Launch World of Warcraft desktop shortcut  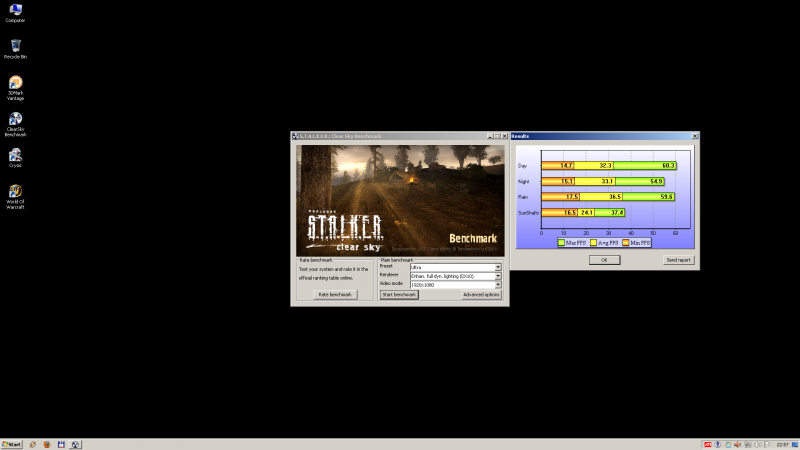pyautogui.click(x=15, y=196)
